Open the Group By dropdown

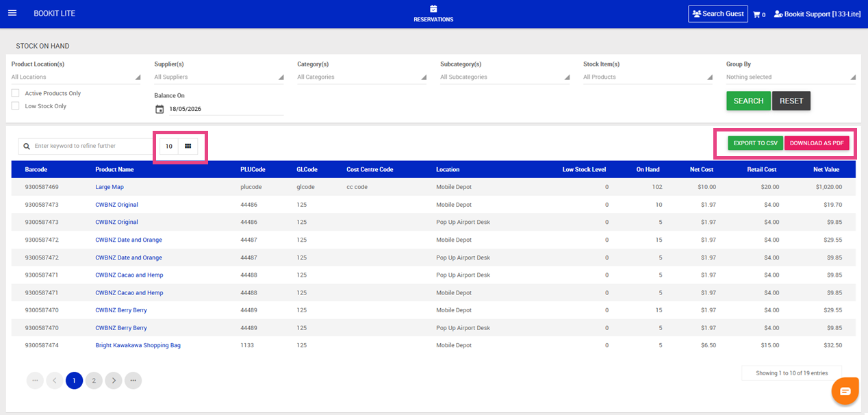[x=791, y=77]
